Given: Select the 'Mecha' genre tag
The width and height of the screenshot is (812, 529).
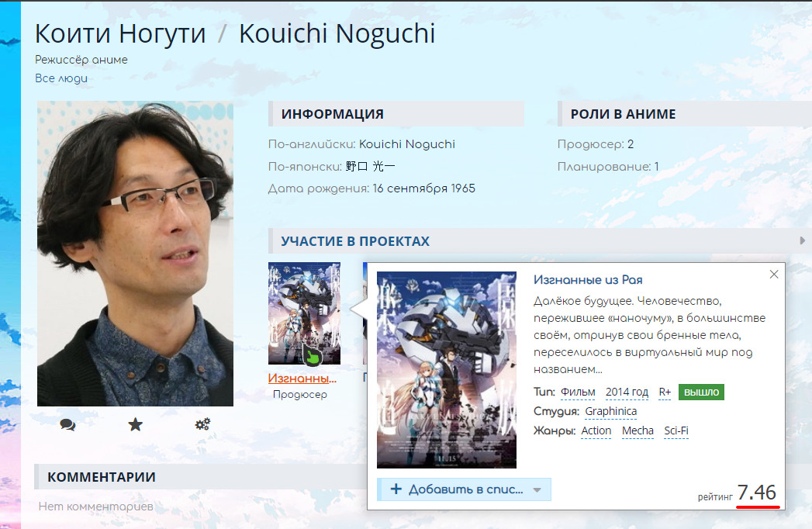Looking at the screenshot, I should tap(638, 430).
